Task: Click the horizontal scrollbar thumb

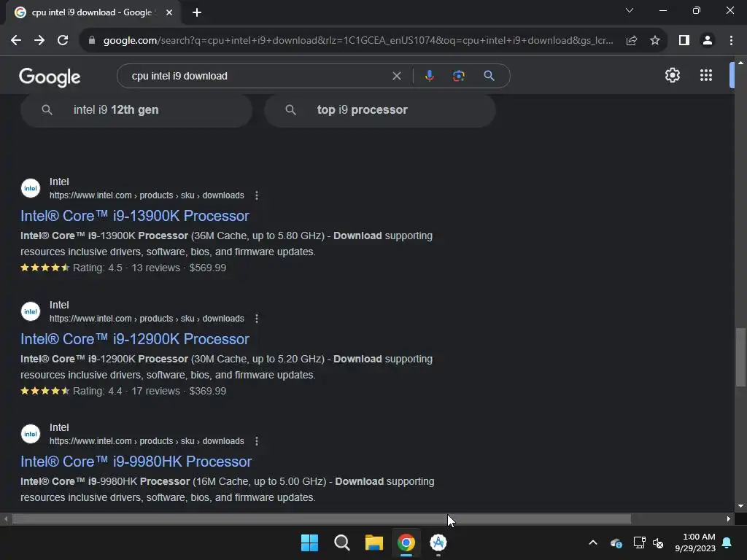Action: click(322, 519)
